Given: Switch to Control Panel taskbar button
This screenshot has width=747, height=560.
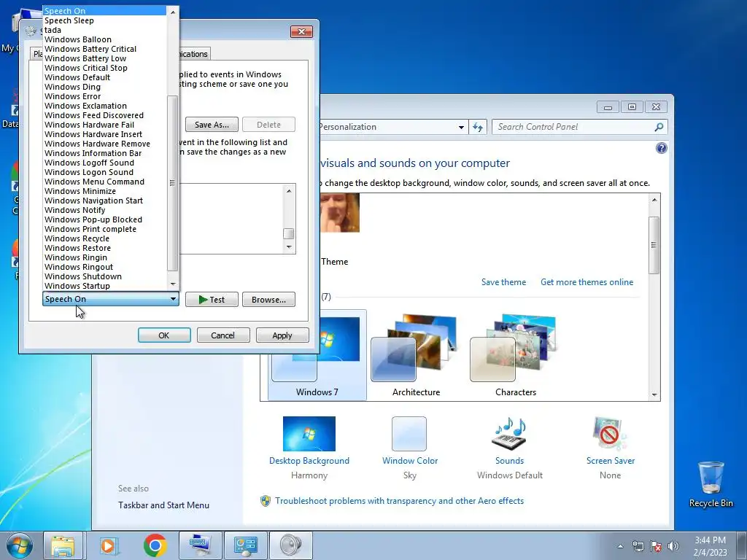Looking at the screenshot, I should click(245, 545).
